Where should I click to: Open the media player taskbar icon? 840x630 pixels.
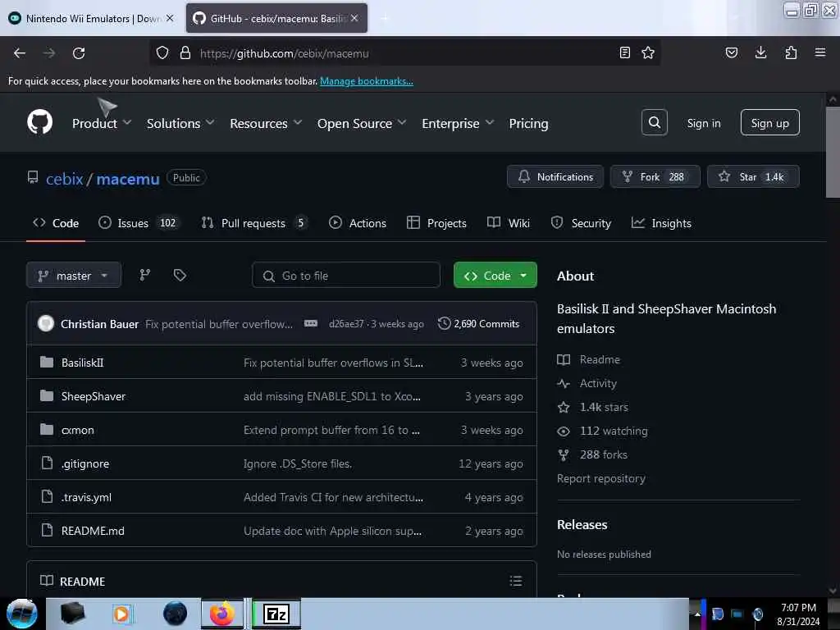[121, 614]
